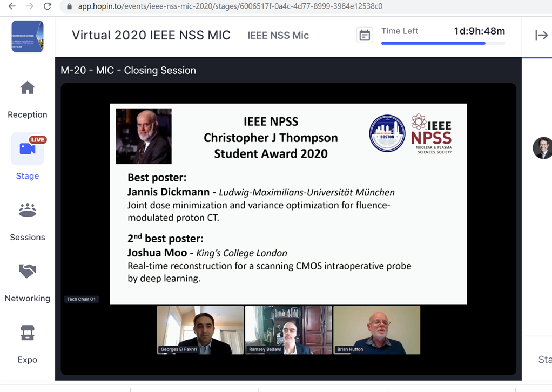The image size is (552, 392).
Task: Click the Joshua Moo name on slide
Action: click(157, 253)
